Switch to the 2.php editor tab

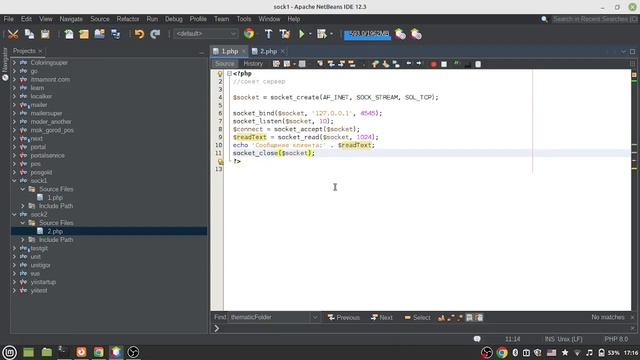pos(268,51)
